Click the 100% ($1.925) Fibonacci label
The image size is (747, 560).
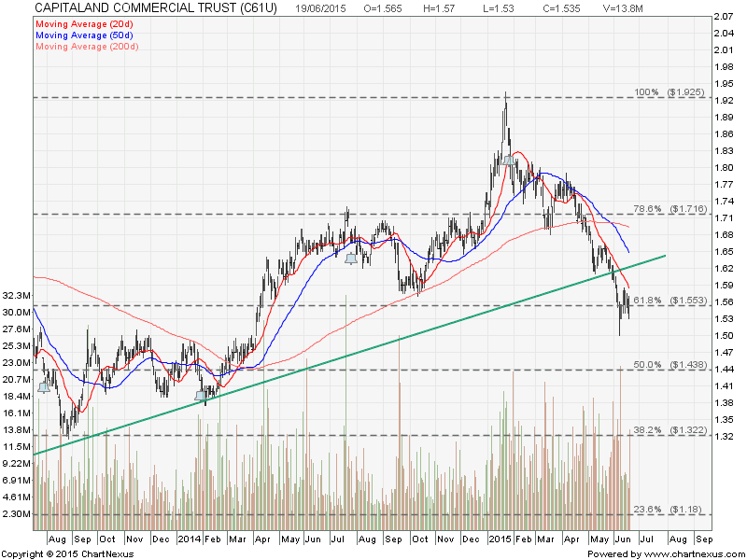tap(669, 92)
